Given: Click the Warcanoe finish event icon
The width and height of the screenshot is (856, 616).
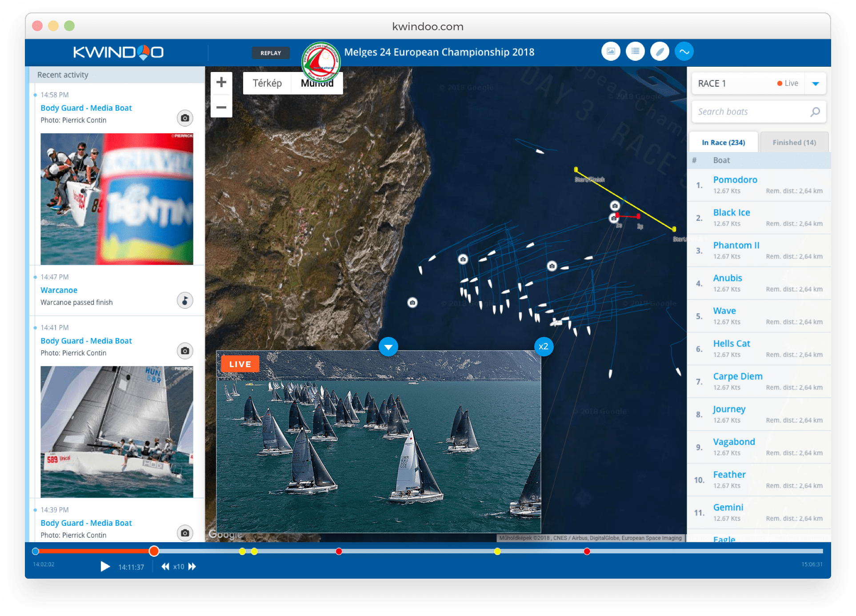Looking at the screenshot, I should tap(185, 300).
